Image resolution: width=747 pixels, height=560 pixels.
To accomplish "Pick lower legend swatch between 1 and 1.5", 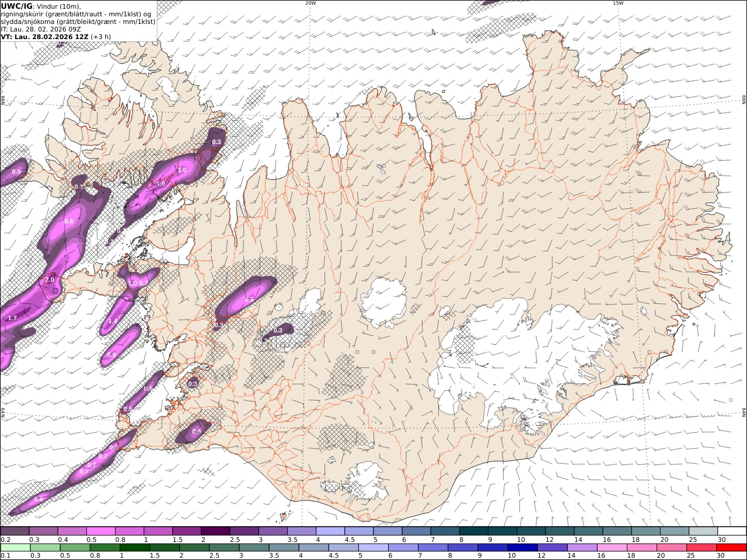I will 134,547.
